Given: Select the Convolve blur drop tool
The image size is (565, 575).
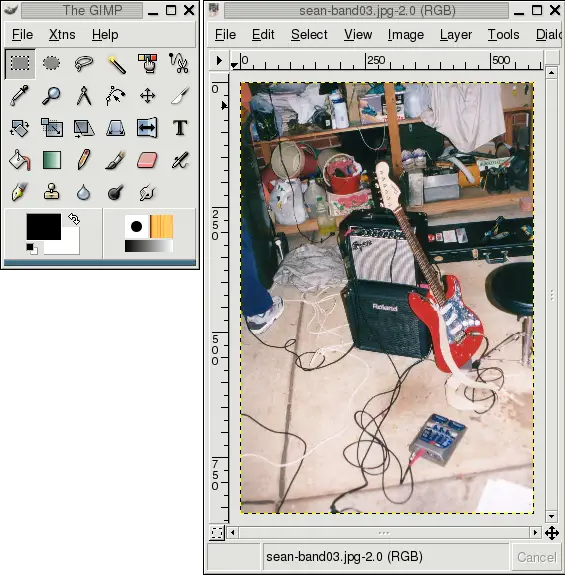Looking at the screenshot, I should pyautogui.click(x=84, y=192).
